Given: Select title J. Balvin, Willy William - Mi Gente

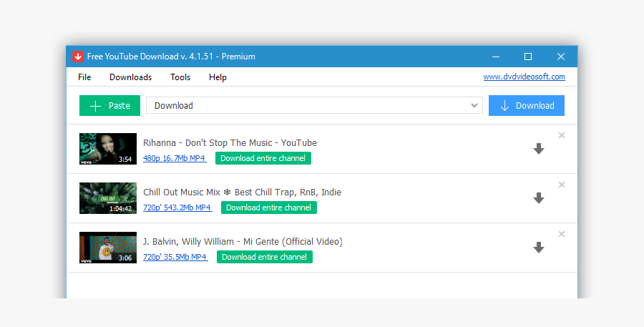Looking at the screenshot, I should click(x=243, y=242).
